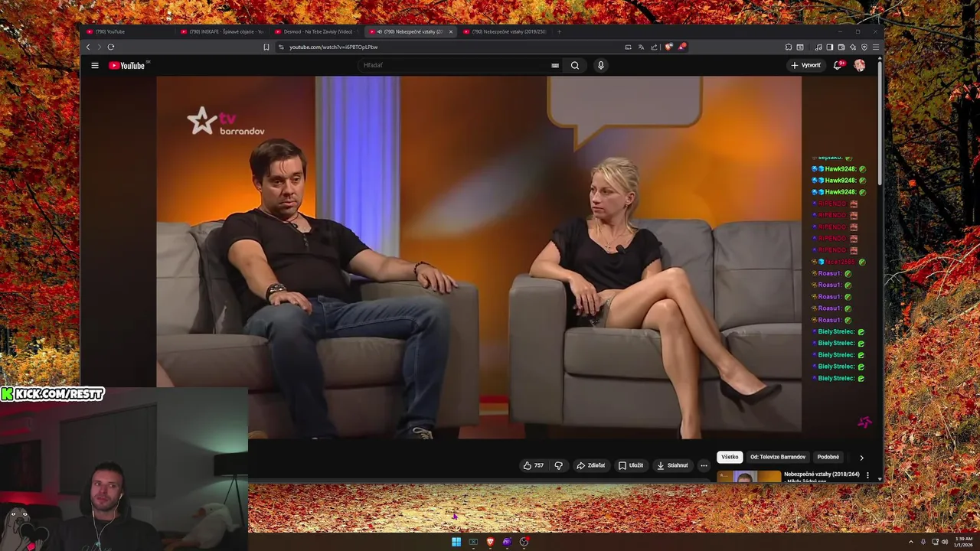980x551 pixels.
Task: Open the browser sidebar panel icon
Action: [x=830, y=47]
